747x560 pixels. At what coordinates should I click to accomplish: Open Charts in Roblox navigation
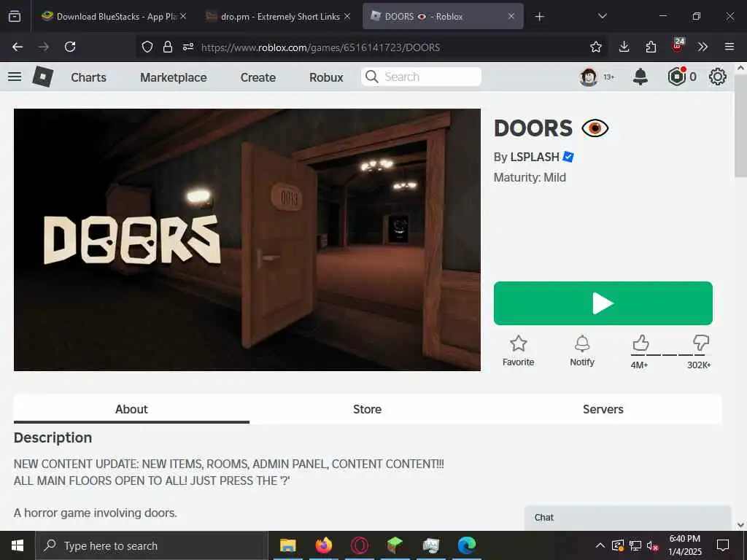[x=88, y=77]
